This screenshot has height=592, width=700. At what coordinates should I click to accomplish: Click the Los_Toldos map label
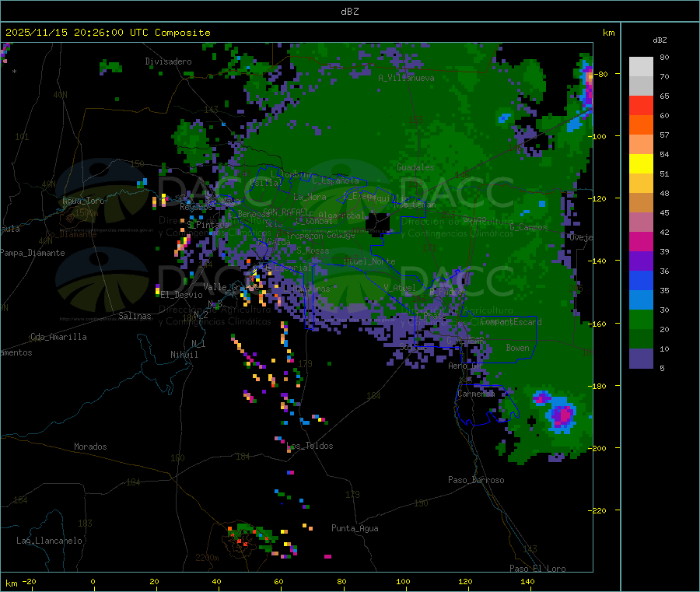click(x=310, y=446)
